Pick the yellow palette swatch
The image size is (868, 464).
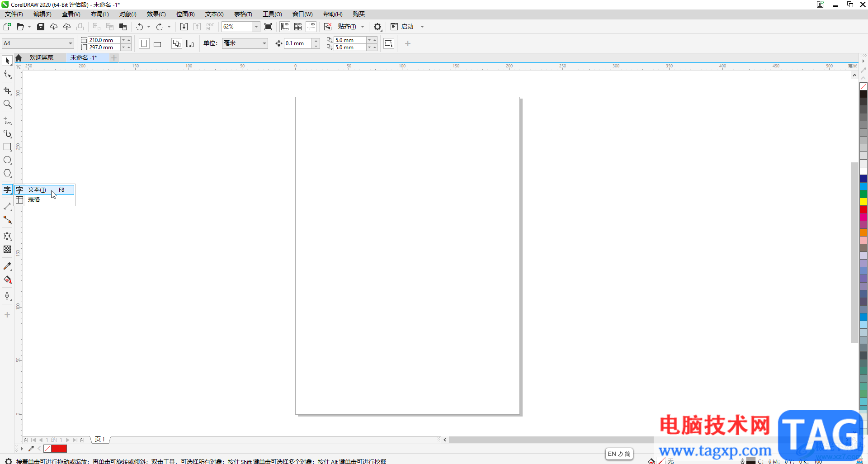[x=863, y=202]
